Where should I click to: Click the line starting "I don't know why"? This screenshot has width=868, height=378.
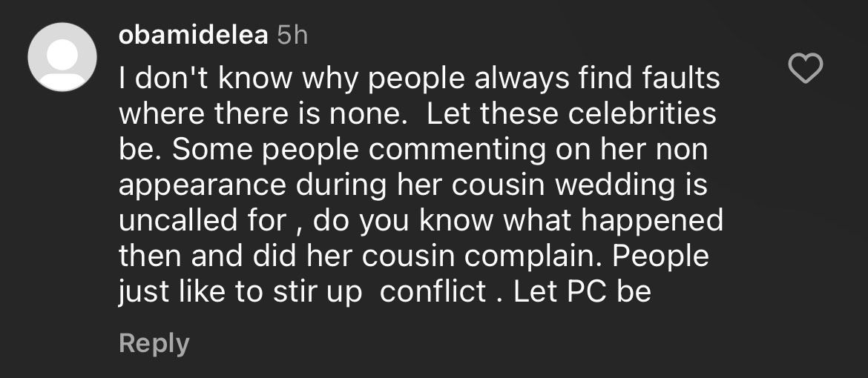pyautogui.click(x=420, y=78)
